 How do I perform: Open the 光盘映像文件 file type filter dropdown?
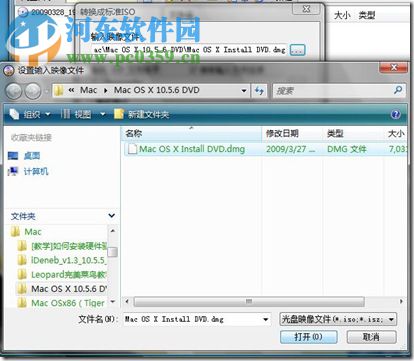pos(338,319)
